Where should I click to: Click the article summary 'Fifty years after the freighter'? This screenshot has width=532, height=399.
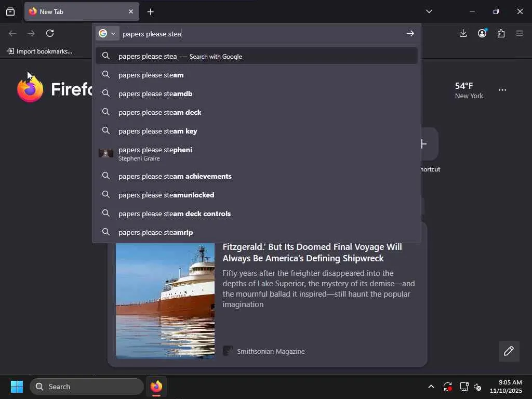(318, 289)
